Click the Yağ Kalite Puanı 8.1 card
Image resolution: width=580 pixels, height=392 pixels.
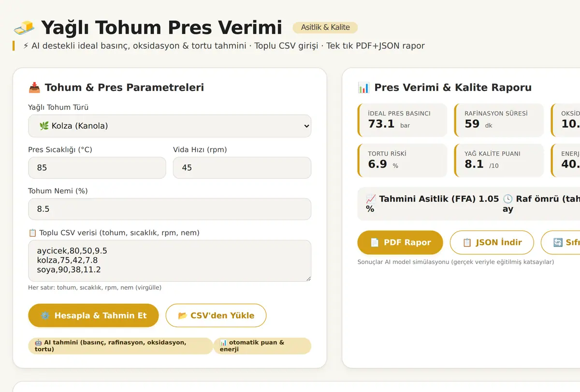pyautogui.click(x=499, y=160)
